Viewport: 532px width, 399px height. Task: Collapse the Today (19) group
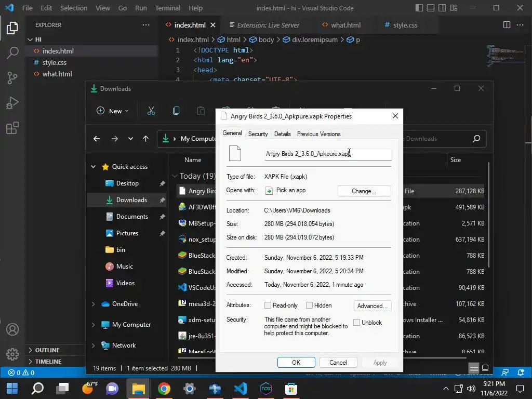click(175, 176)
